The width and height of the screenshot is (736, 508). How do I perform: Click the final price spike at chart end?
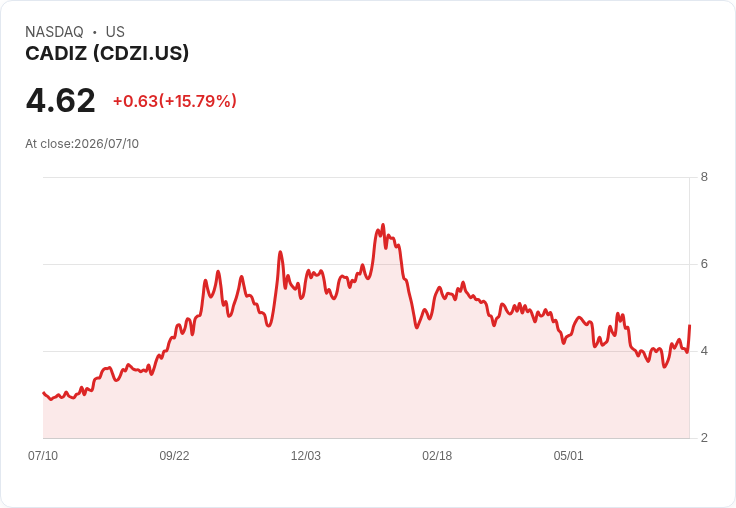tap(689, 326)
